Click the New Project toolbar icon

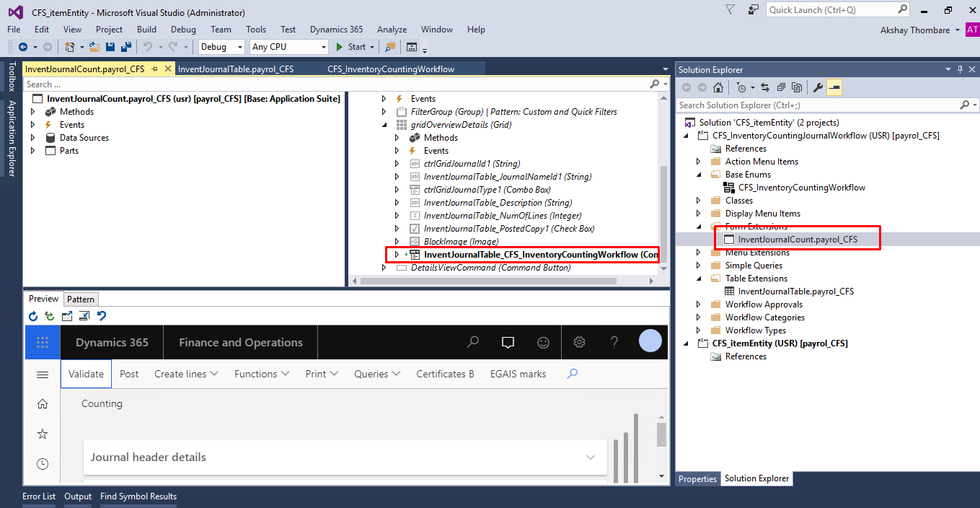pyautogui.click(x=69, y=47)
